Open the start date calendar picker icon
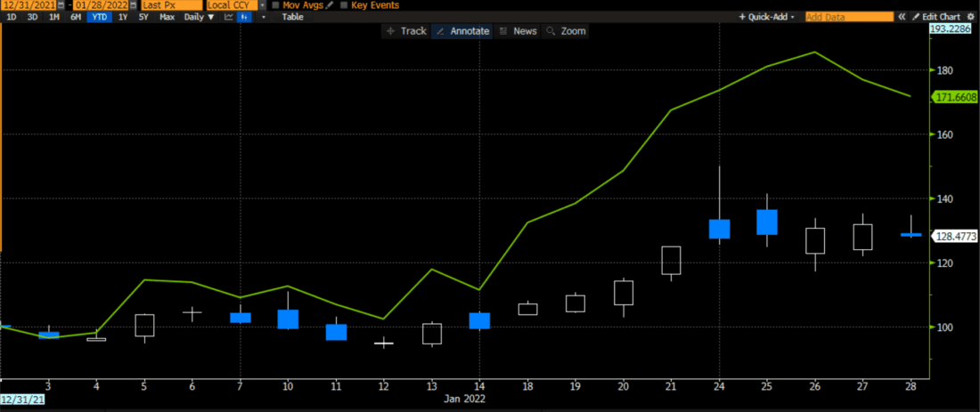This screenshot has width=980, height=412. tap(61, 5)
